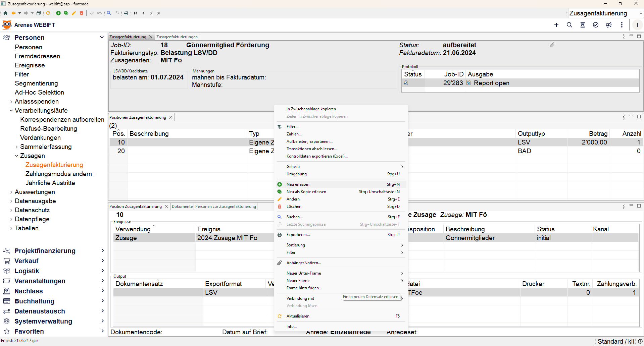
Task: Switch to the Zusagenfakturierungen tab
Action: 177,37
